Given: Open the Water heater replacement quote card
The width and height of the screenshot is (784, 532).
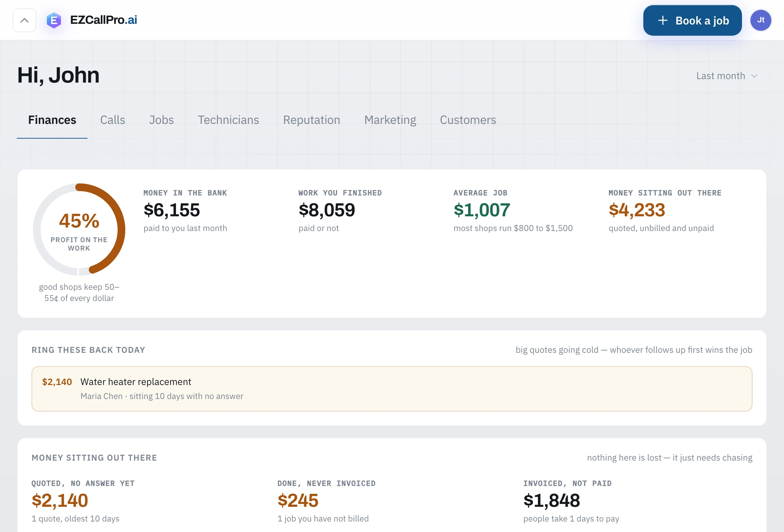Looking at the screenshot, I should (x=392, y=389).
